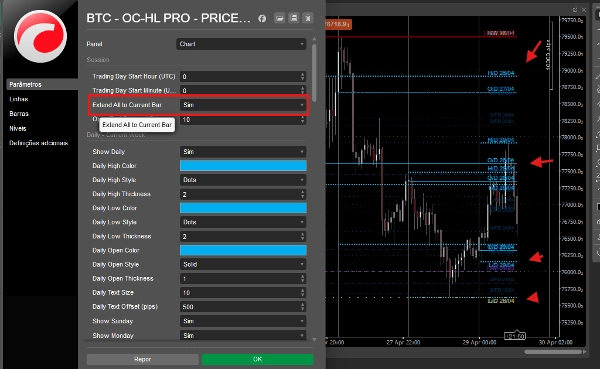Increase Daily High Thickness value
The width and height of the screenshot is (600, 369).
pyautogui.click(x=303, y=192)
